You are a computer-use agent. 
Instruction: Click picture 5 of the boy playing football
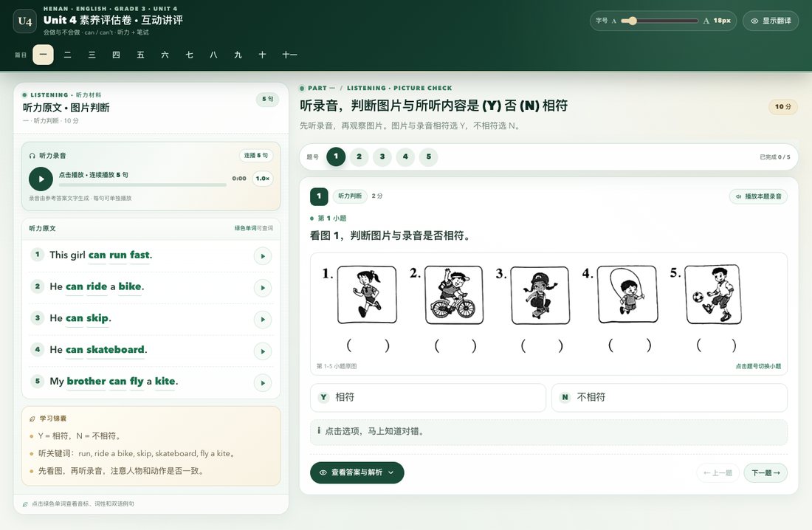[714, 295]
